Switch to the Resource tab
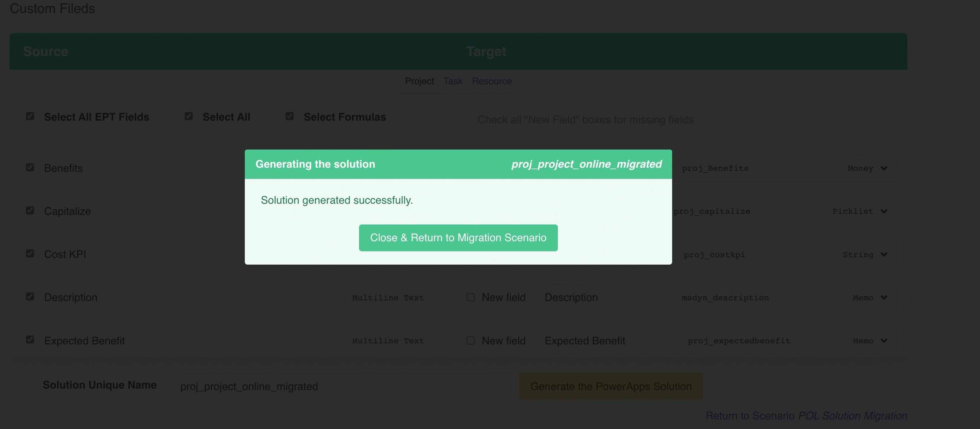Viewport: 980px width, 429px height. pos(491,81)
